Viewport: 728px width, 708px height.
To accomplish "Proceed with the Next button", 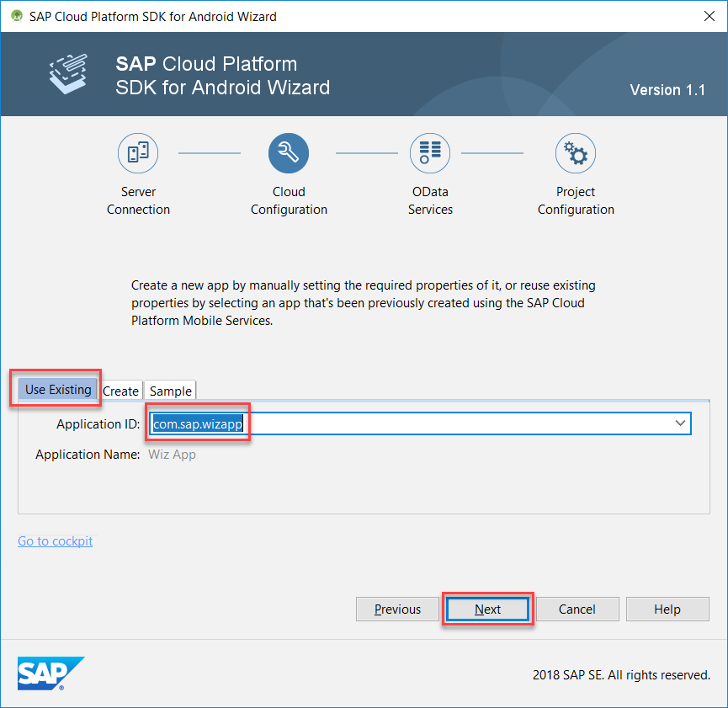I will [x=487, y=610].
